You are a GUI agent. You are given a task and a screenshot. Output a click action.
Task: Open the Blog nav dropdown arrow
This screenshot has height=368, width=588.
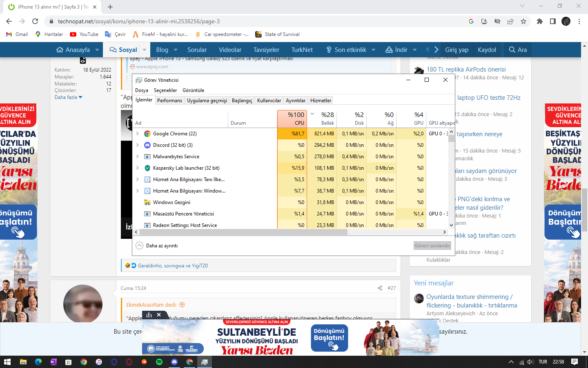(x=176, y=50)
